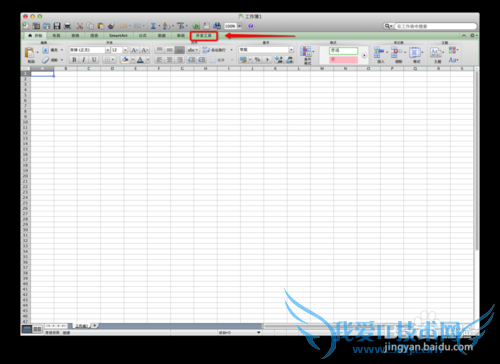Click the Undo arrow icon
The image size is (500, 364).
coord(123,26)
